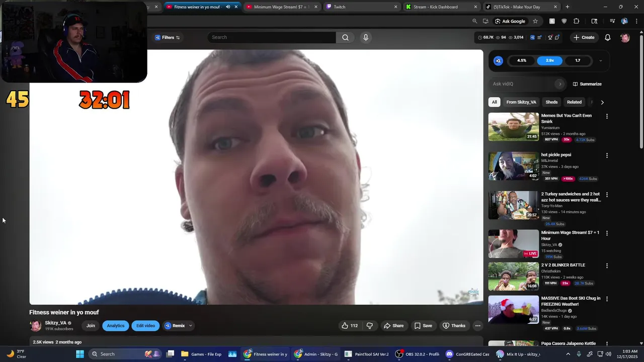Screen dimensions: 644x362
Task: Click the blue vidIQ circle logo in sidebar
Action: (x=498, y=60)
